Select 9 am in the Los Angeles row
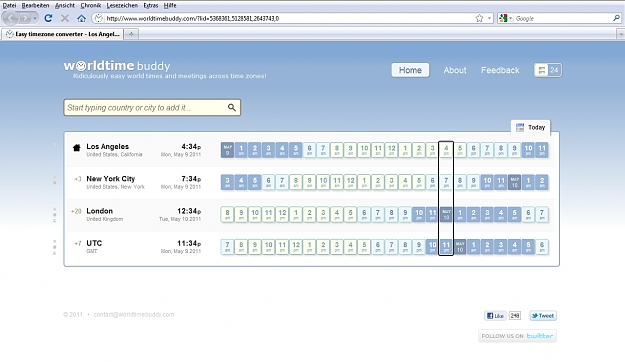The image size is (625, 362). (350, 150)
